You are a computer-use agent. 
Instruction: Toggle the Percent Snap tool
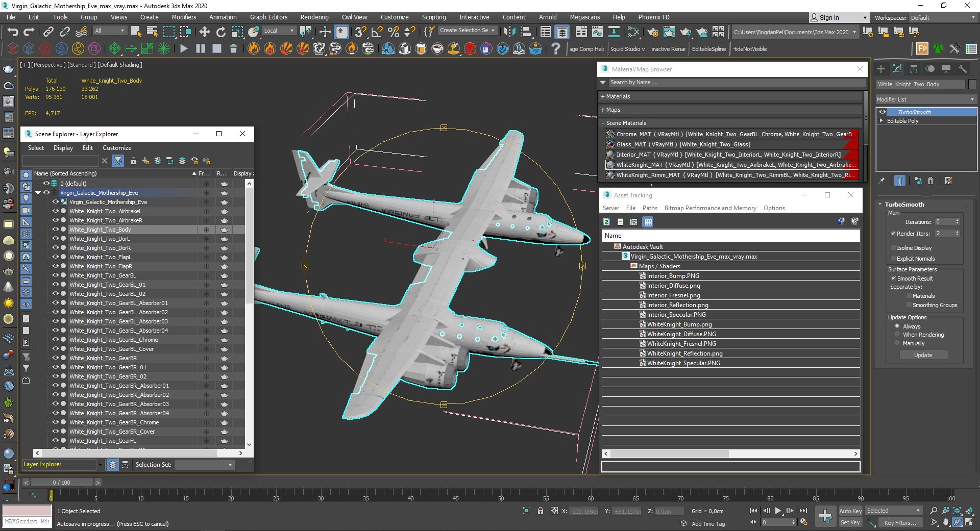click(x=393, y=32)
